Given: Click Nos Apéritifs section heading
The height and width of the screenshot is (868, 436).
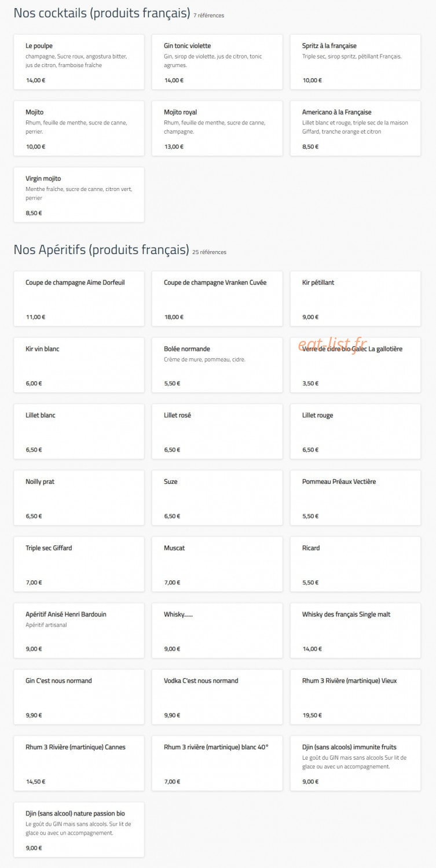Looking at the screenshot, I should click(x=101, y=250).
